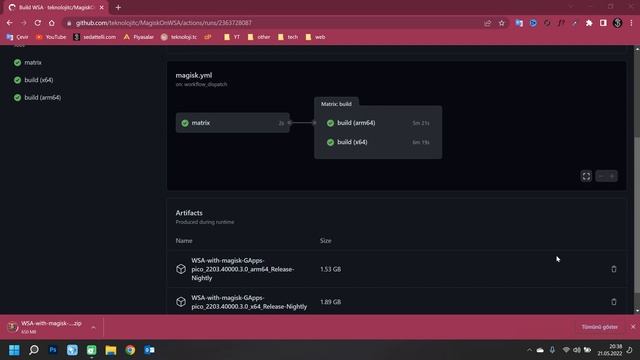Viewport: 640px width, 360px height.
Task: Open the Çevir bookmark
Action: (x=17, y=37)
